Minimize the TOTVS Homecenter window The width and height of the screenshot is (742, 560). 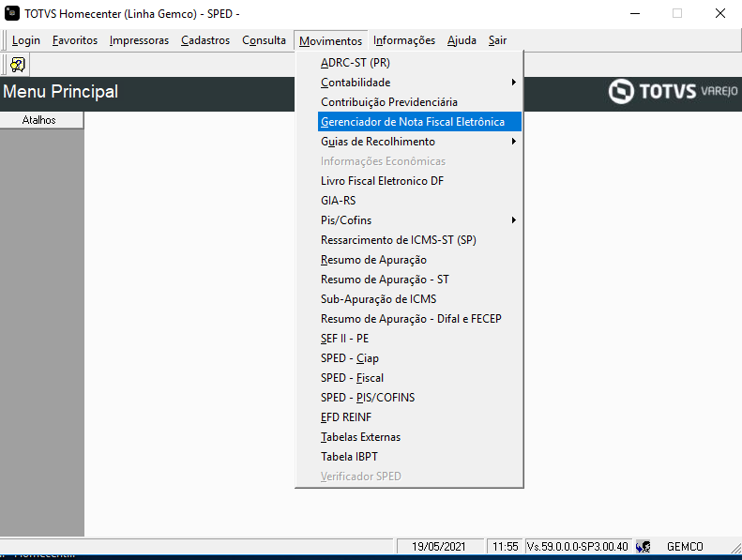coord(635,13)
